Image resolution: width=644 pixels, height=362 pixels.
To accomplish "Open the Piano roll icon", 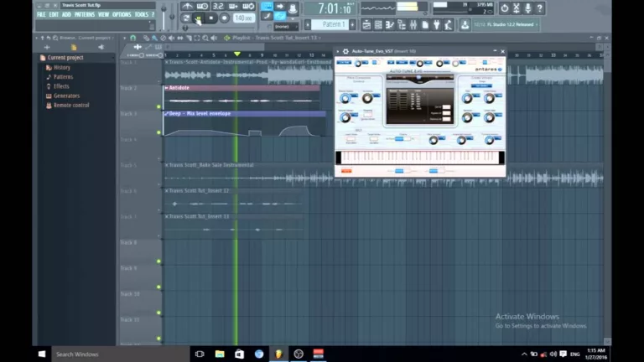I will 390,25.
